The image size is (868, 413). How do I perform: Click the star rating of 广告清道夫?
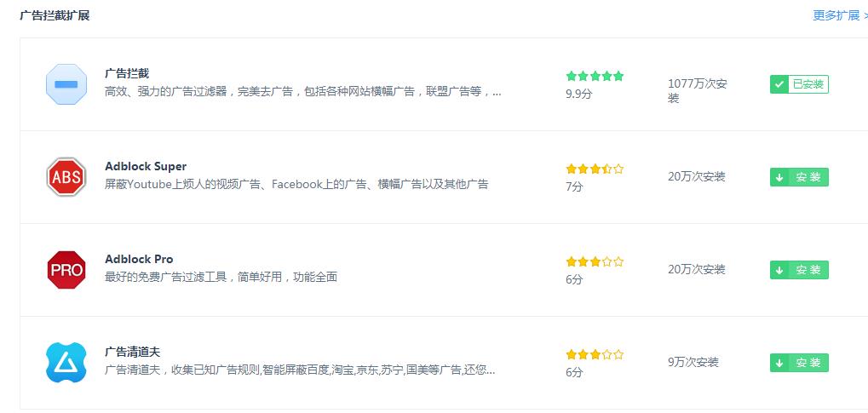click(595, 355)
